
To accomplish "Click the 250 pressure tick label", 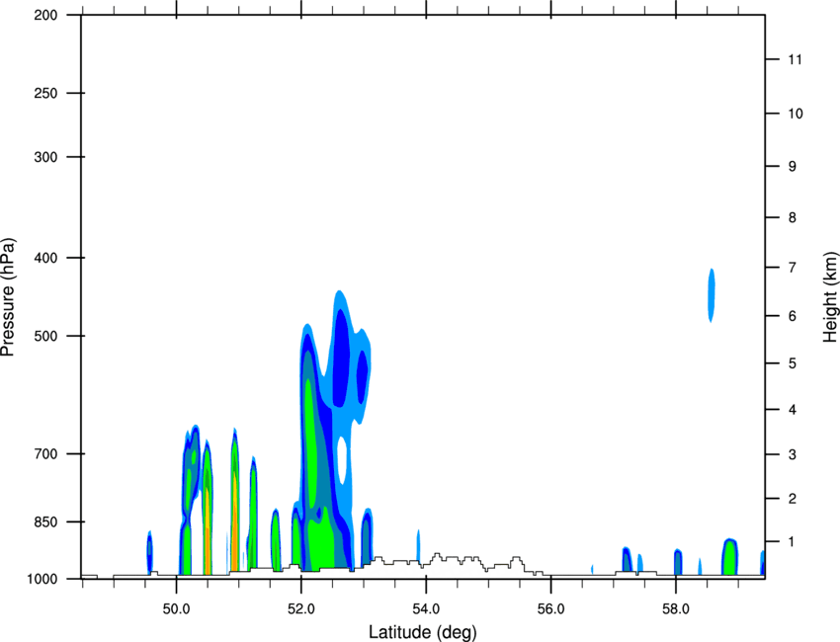I will click(45, 93).
